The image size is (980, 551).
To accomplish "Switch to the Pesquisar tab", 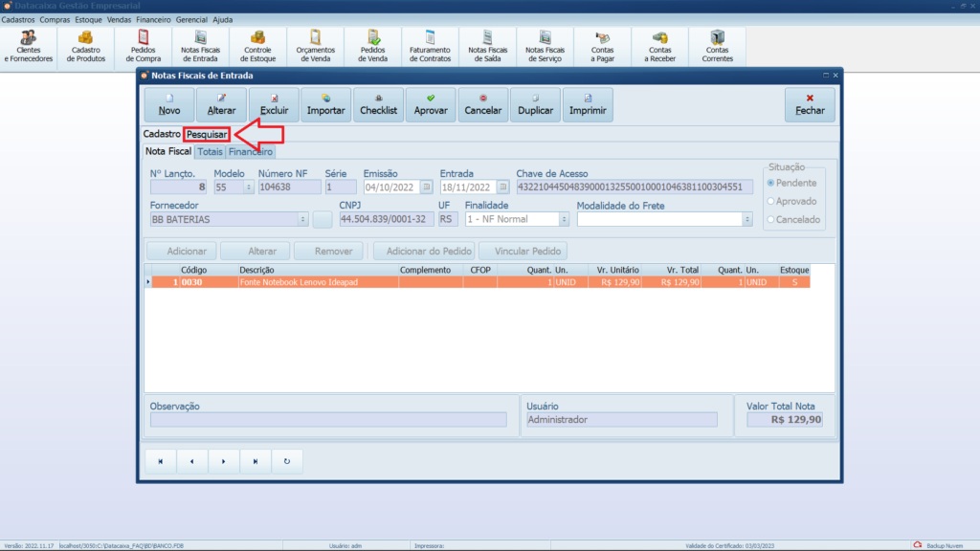I will point(207,135).
